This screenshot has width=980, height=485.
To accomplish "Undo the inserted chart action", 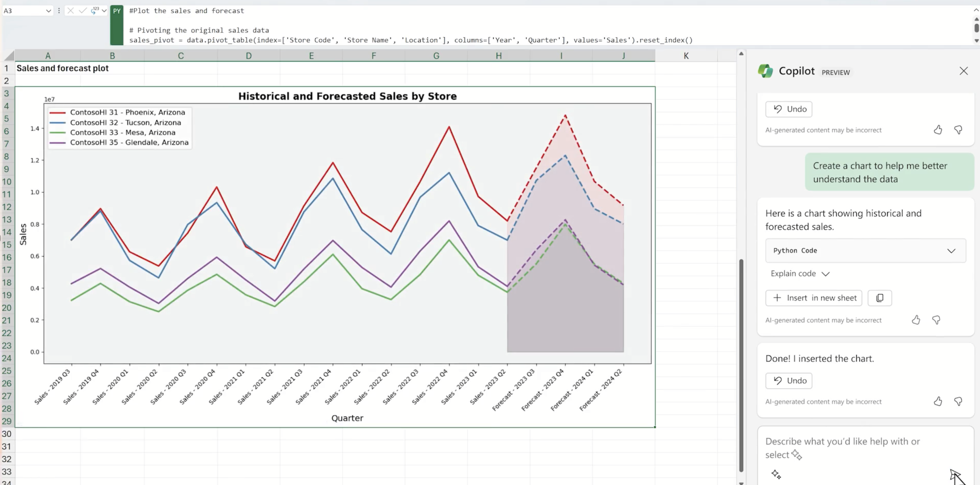I will [x=789, y=380].
